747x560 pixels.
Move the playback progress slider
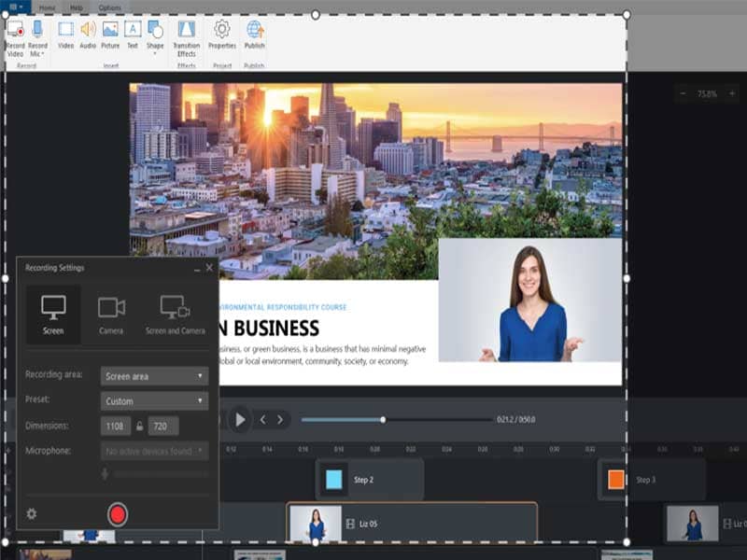click(x=385, y=420)
